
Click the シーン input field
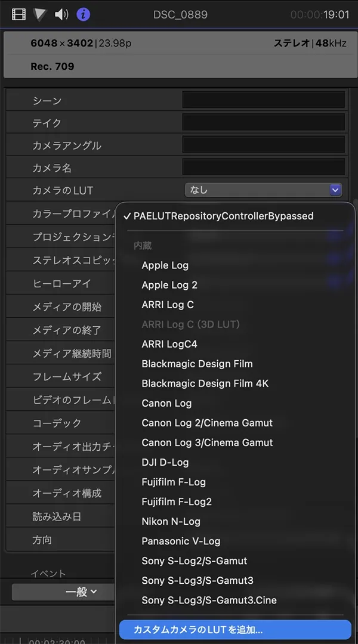coord(263,99)
